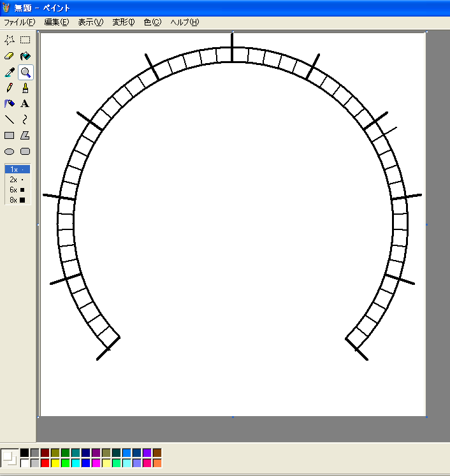Pick the bright red color swatch
Viewport: 450px width, 476px height.
(45, 463)
